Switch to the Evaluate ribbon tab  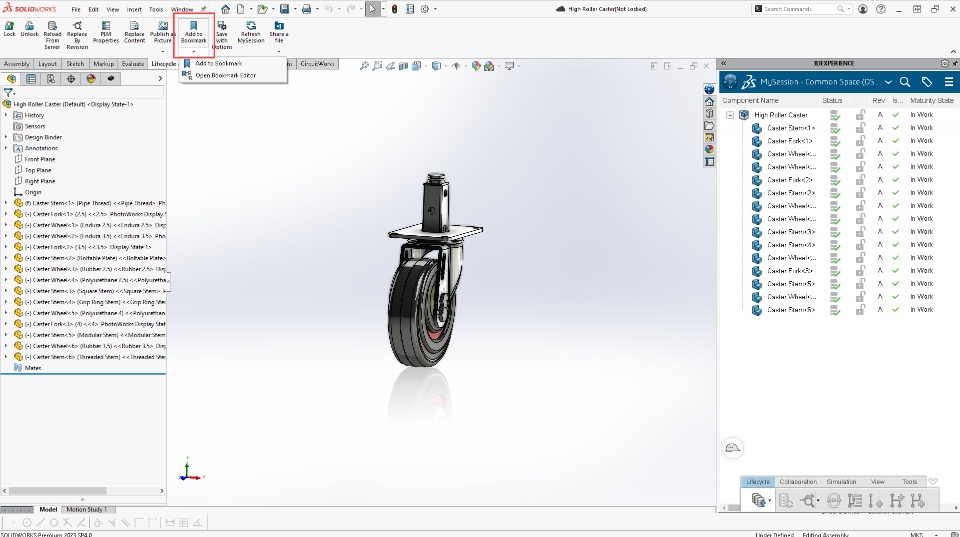pos(133,64)
